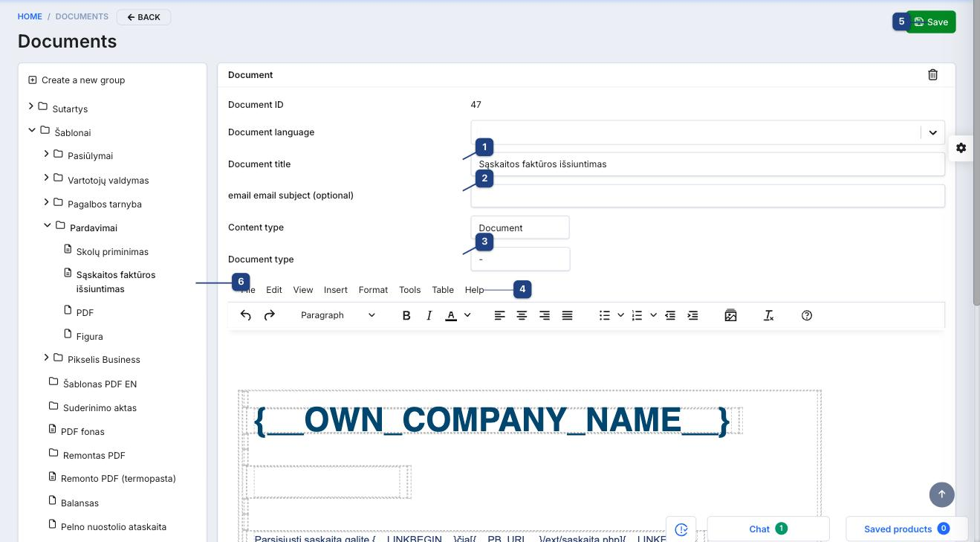980x542 pixels.
Task: Apply the text color A button
Action: click(x=450, y=315)
